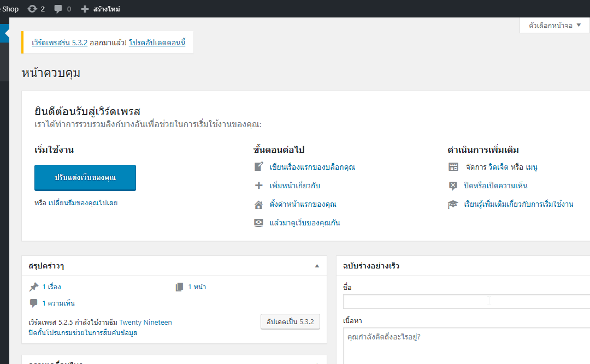
Task: Open the สร้างใหม่ menu
Action: coord(107,9)
